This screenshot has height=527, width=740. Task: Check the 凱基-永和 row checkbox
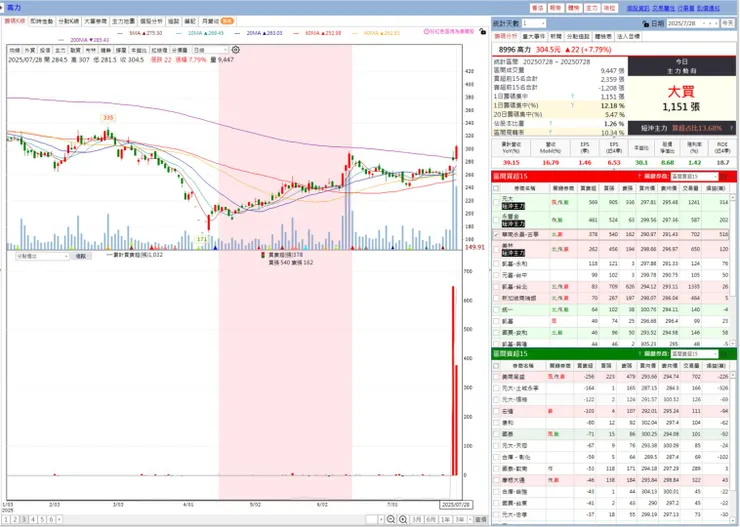[x=496, y=263]
